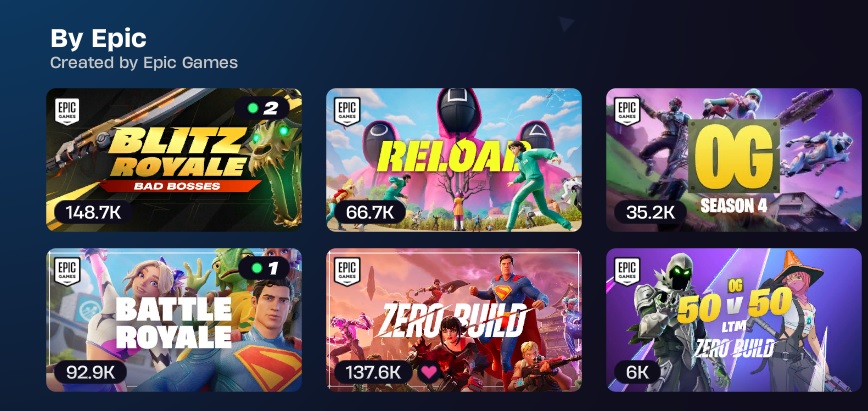Click the Created by Epic Games subtitle
Screen dimensions: 868x411
(144, 63)
